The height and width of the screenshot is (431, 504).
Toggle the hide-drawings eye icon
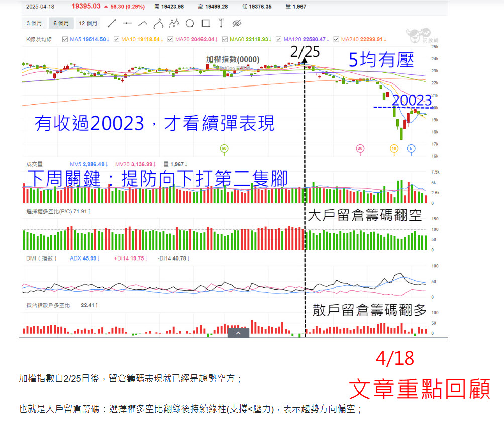(x=236, y=23)
